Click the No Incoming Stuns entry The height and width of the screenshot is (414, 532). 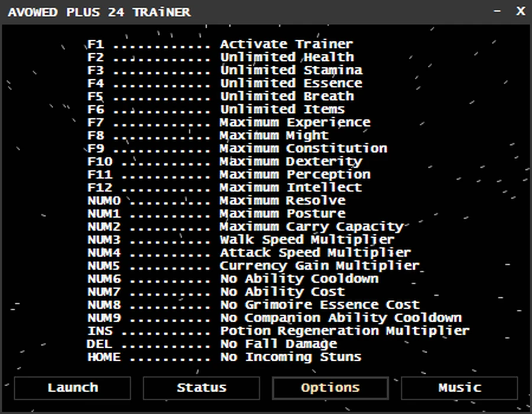(x=224, y=357)
